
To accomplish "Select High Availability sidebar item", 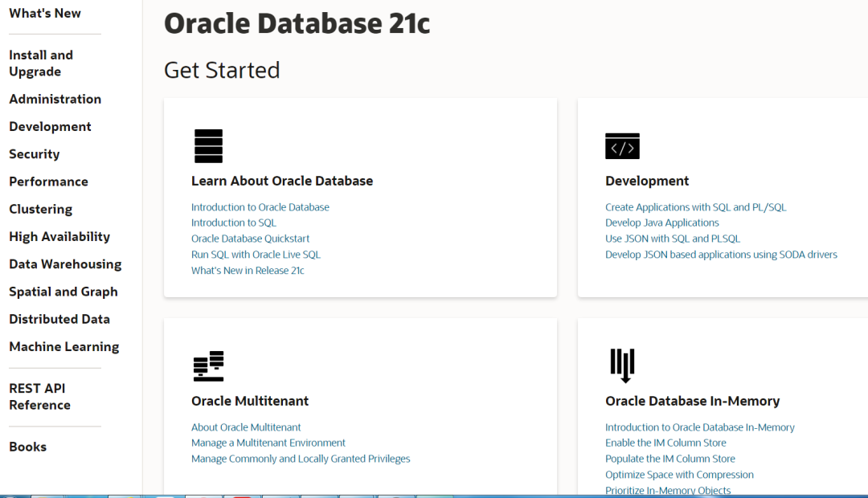I will pyautogui.click(x=59, y=237).
